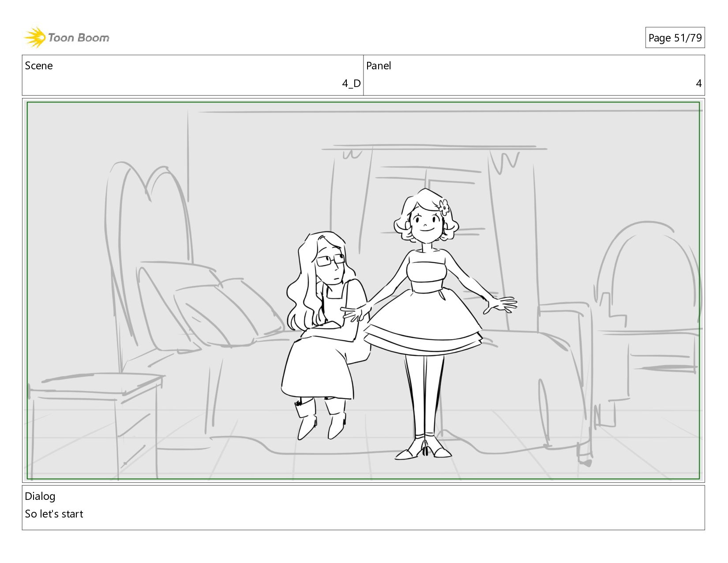Image resolution: width=728 pixels, height=563 pixels.
Task: Click the 'Dialog' heading
Action: tap(40, 496)
